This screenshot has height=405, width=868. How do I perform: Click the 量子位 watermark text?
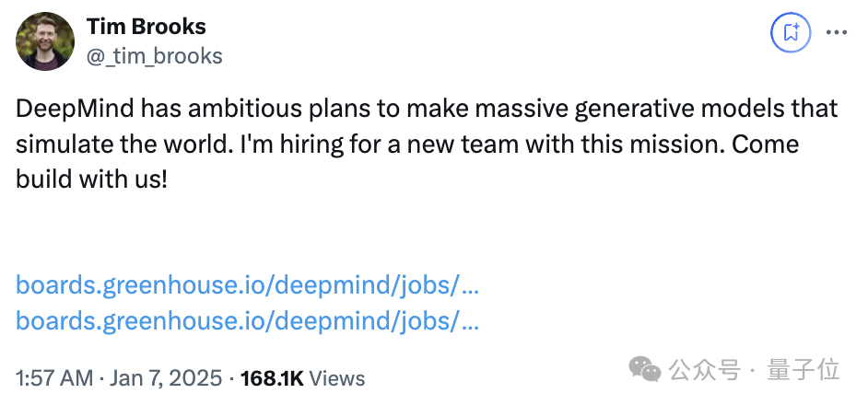[803, 370]
